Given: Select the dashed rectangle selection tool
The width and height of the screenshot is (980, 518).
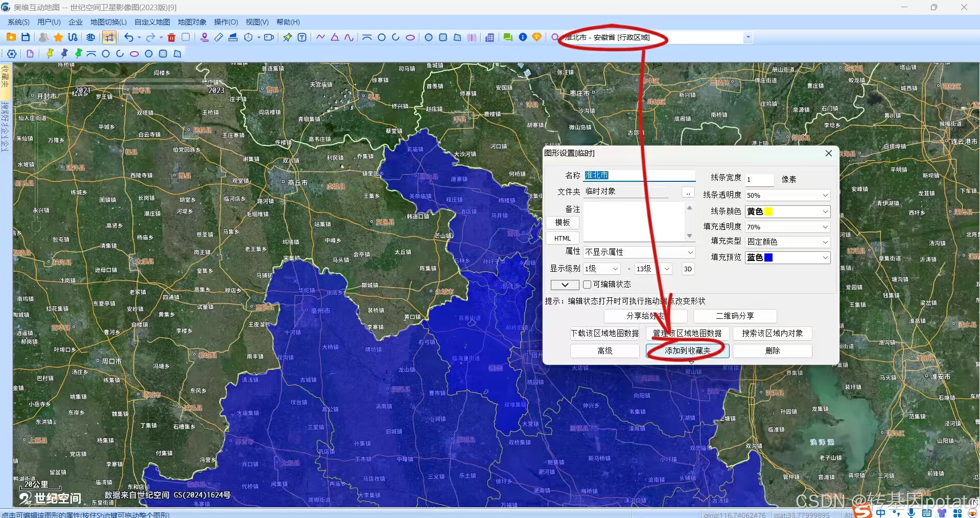Looking at the screenshot, I should tap(186, 37).
